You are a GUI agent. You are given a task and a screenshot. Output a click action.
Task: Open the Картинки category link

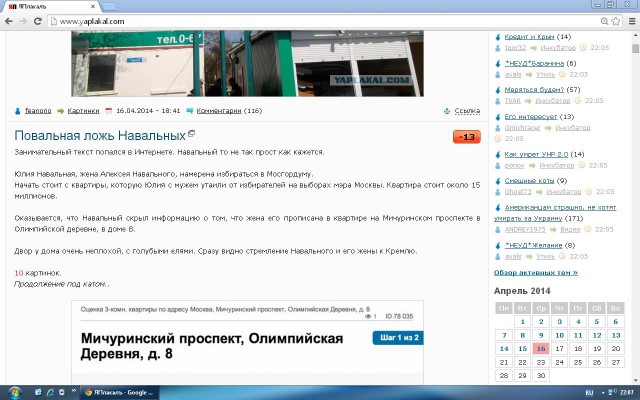click(x=83, y=111)
